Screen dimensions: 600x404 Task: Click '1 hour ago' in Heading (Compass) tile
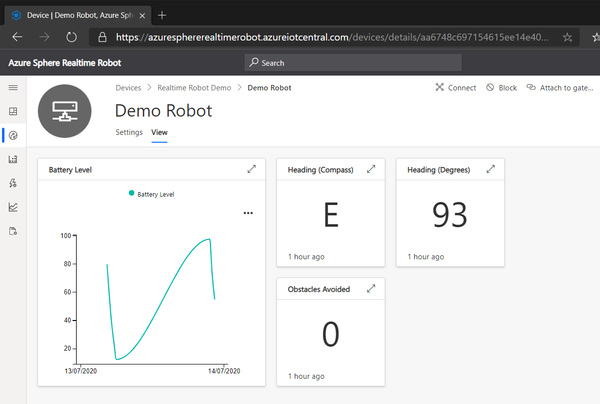point(306,257)
